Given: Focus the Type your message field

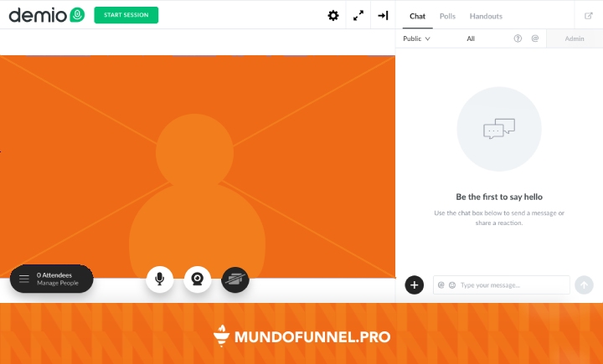Looking at the screenshot, I should click(x=502, y=285).
